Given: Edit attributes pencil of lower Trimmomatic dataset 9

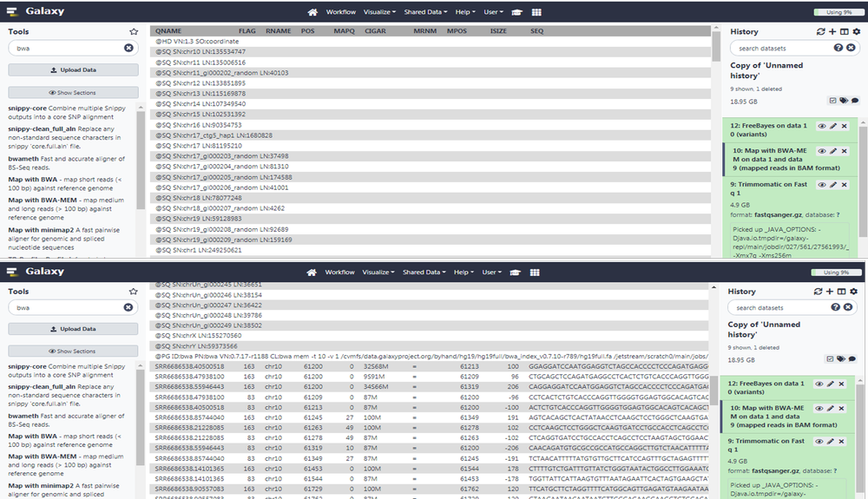Looking at the screenshot, I should point(831,442).
